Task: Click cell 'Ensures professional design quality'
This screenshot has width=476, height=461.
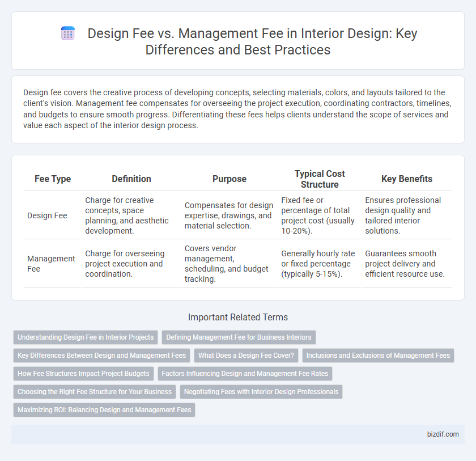Action: (407, 215)
